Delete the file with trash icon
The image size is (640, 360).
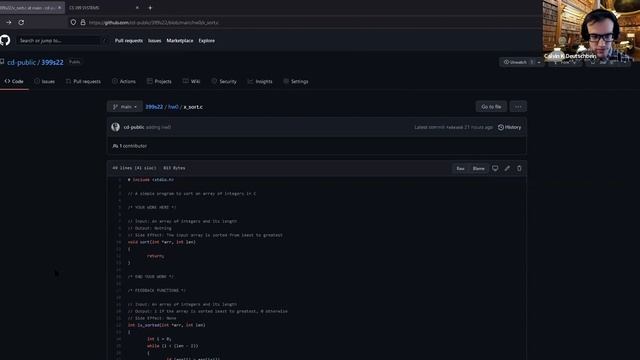[x=519, y=168]
